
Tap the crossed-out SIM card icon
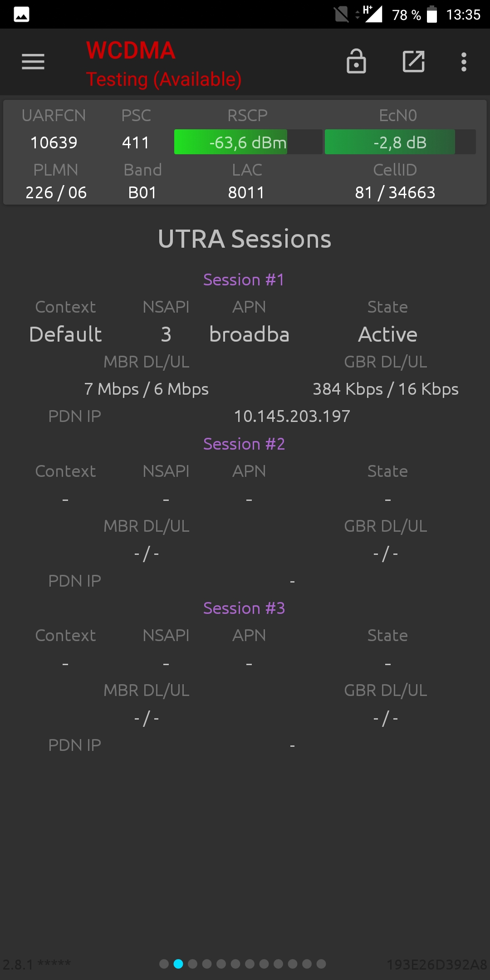341,15
